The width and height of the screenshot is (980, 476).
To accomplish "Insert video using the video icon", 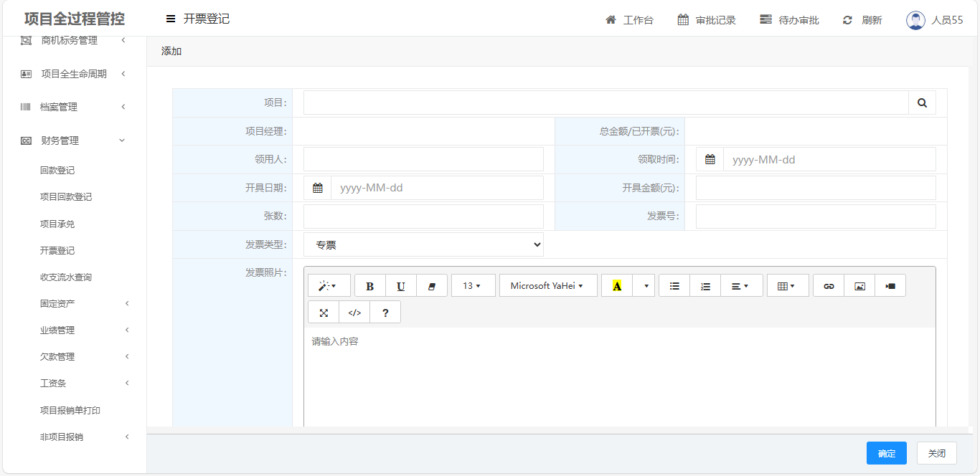I will [x=890, y=286].
